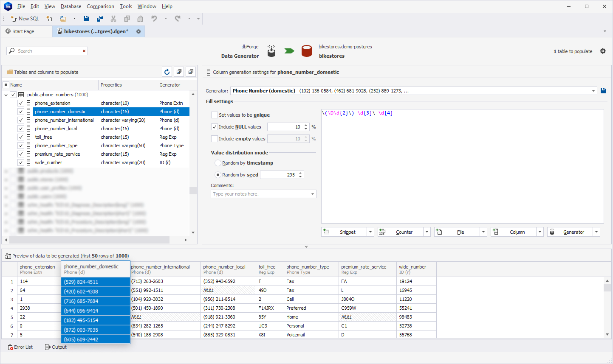Open the File menu
The width and height of the screenshot is (613, 364).
coord(21,6)
